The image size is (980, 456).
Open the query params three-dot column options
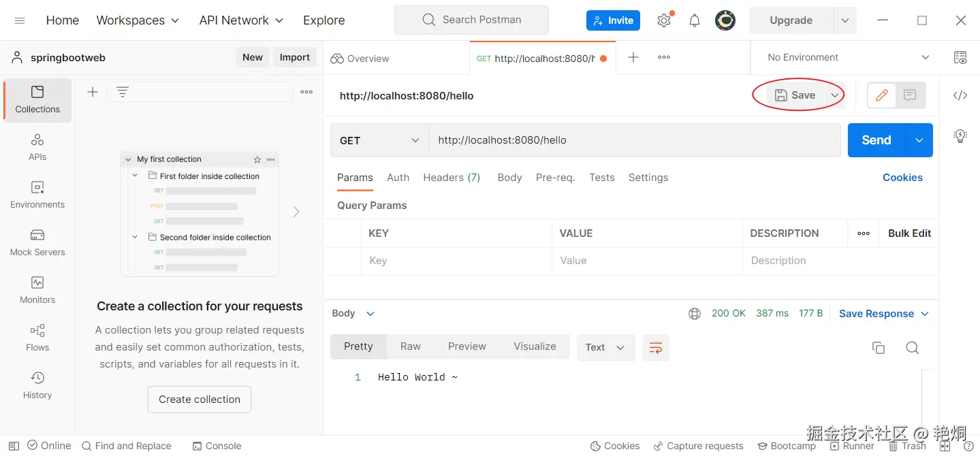864,233
